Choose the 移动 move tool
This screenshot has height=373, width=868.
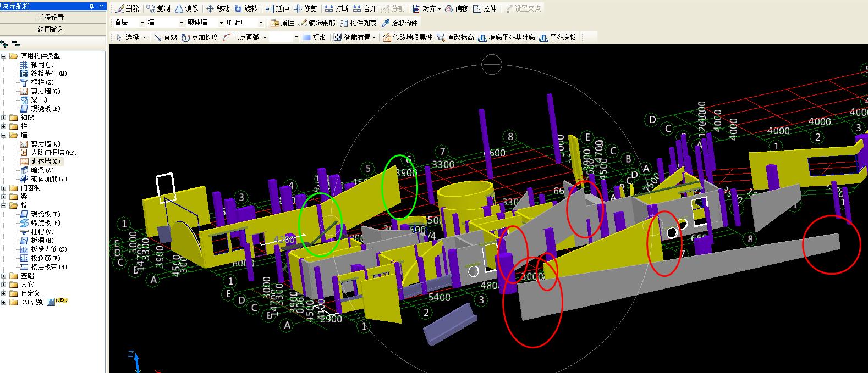tap(218, 9)
